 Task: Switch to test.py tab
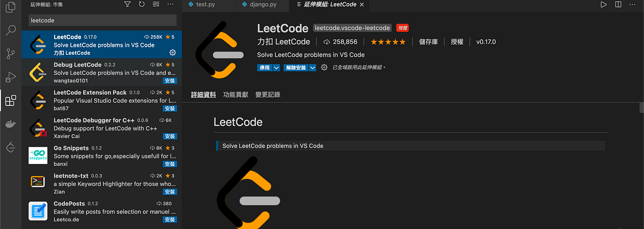click(205, 4)
